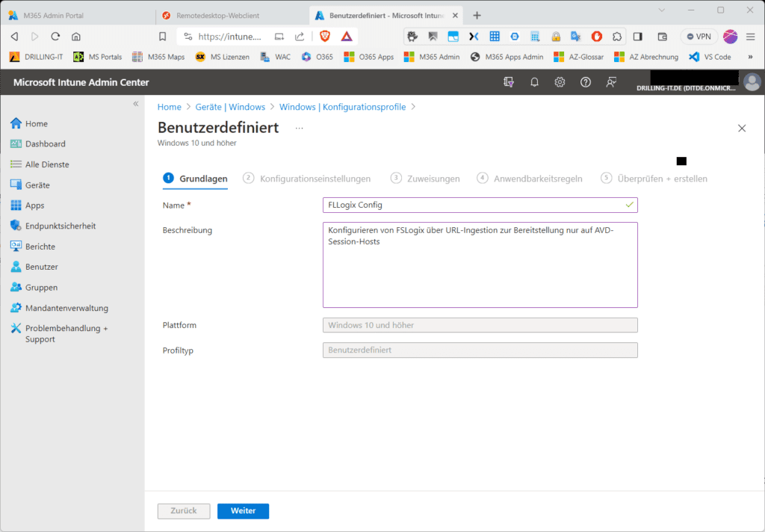Open Berichte in the sidebar

33,247
